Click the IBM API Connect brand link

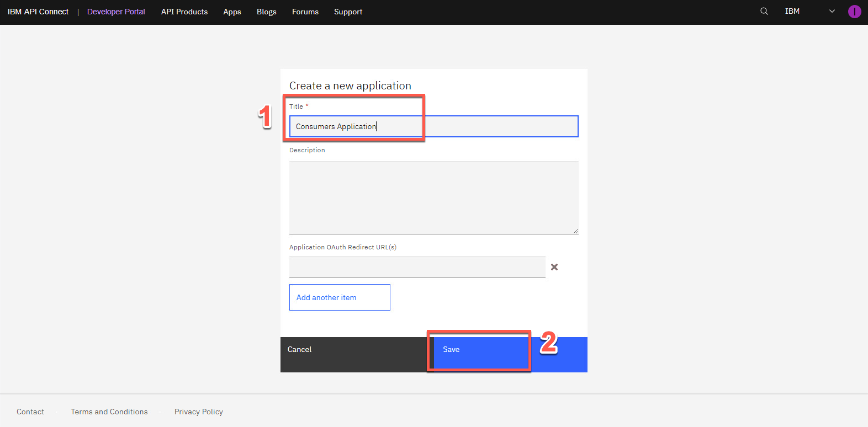pyautogui.click(x=38, y=12)
